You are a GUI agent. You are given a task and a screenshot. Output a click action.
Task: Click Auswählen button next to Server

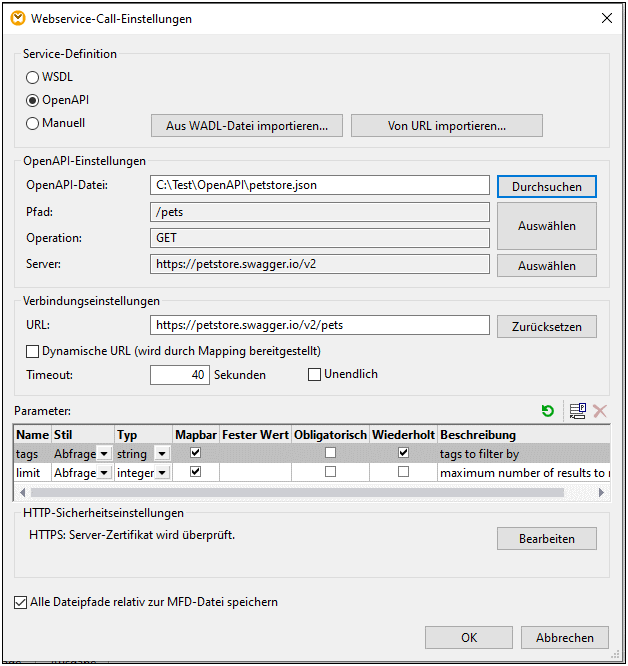point(546,265)
